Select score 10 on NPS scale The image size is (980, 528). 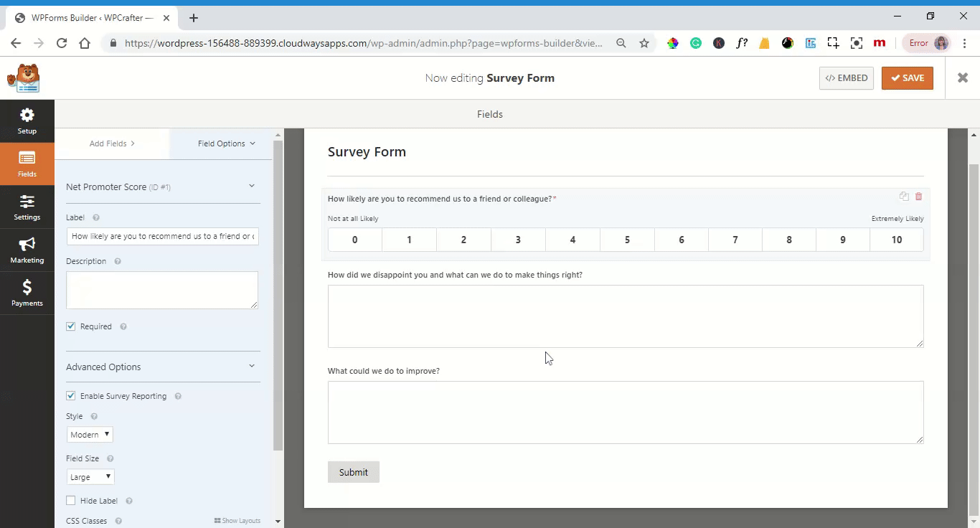[x=897, y=240]
